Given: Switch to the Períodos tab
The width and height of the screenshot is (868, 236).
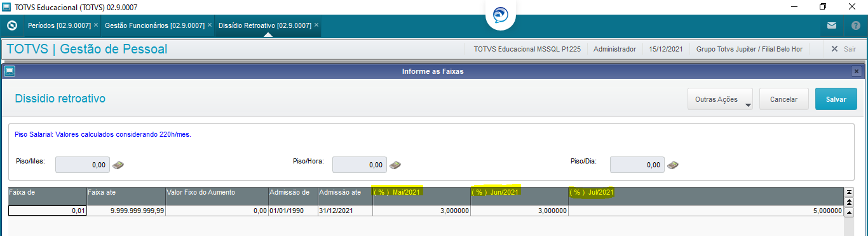Looking at the screenshot, I should 59,25.
